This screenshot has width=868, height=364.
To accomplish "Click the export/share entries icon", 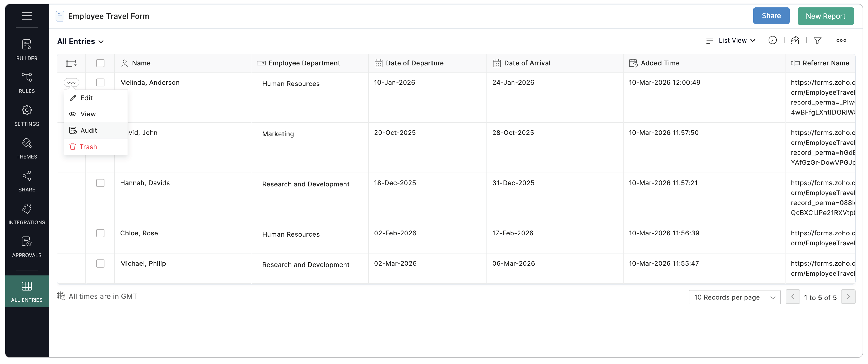I will (x=795, y=40).
